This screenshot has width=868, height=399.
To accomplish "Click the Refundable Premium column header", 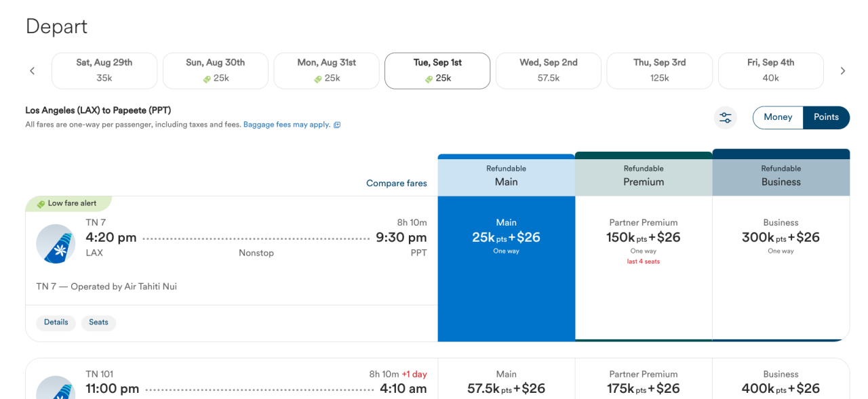I will [644, 175].
